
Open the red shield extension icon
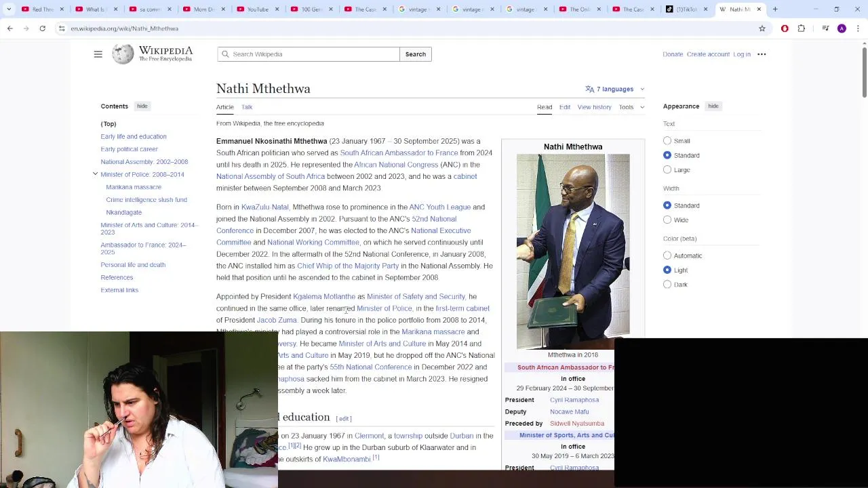785,28
